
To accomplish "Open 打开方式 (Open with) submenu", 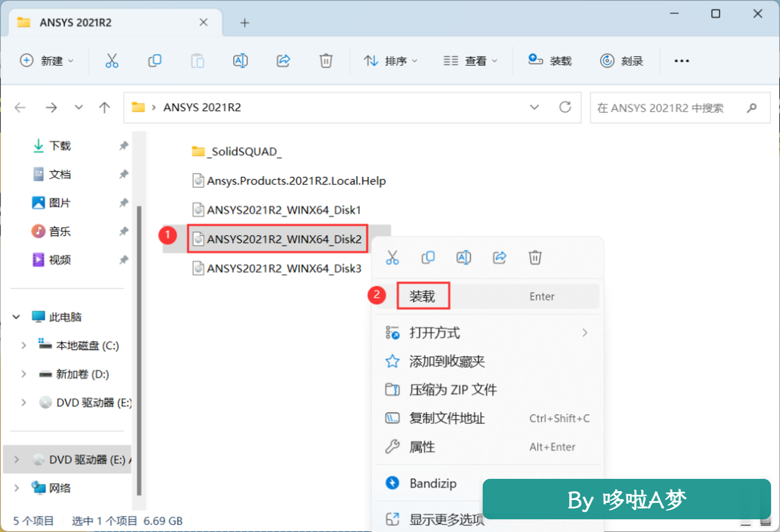I will coord(488,333).
